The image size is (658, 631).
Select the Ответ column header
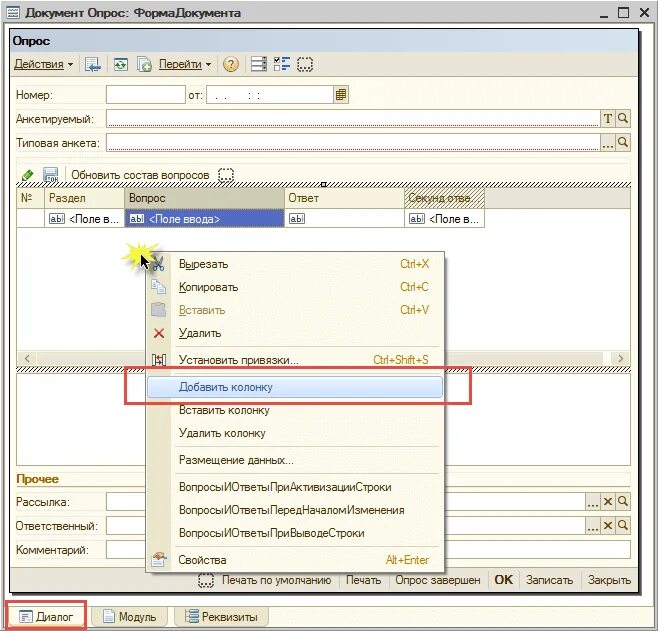(x=345, y=198)
